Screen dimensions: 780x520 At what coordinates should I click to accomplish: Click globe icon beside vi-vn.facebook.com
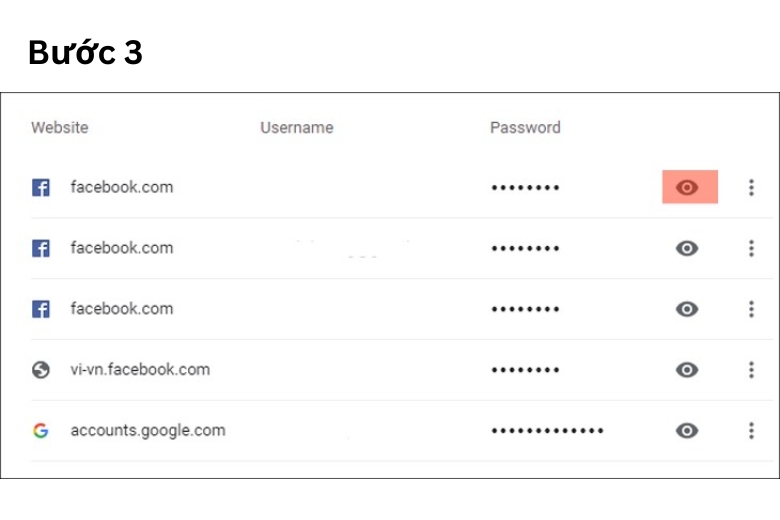40,370
